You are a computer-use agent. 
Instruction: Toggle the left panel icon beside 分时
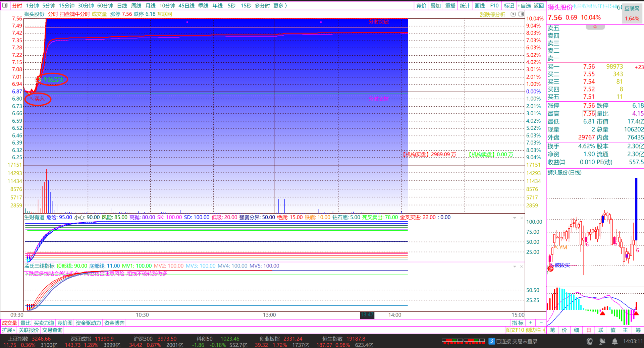point(5,5)
